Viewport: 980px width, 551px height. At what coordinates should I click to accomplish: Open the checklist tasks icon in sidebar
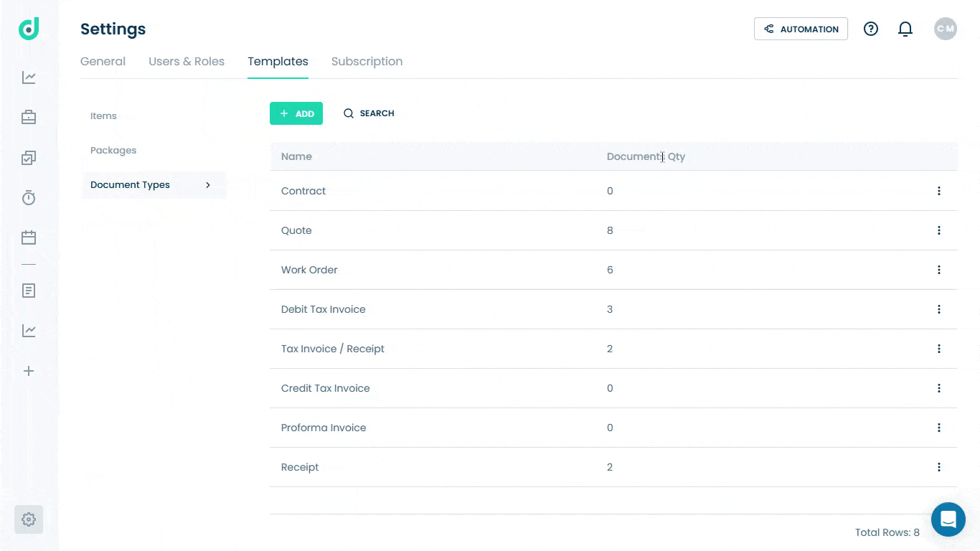pos(29,158)
